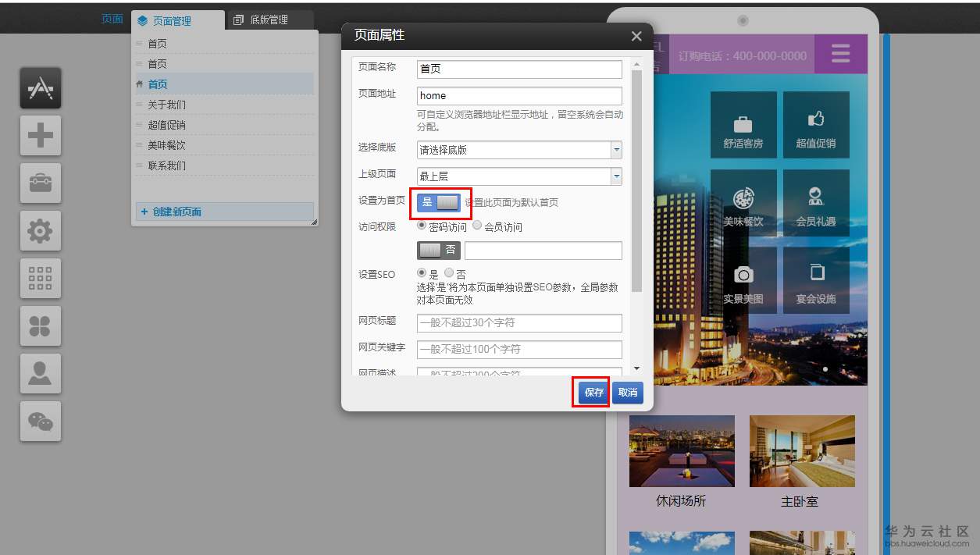
Task: Tap the 宴会设施 tile in phone preview
Action: (816, 280)
